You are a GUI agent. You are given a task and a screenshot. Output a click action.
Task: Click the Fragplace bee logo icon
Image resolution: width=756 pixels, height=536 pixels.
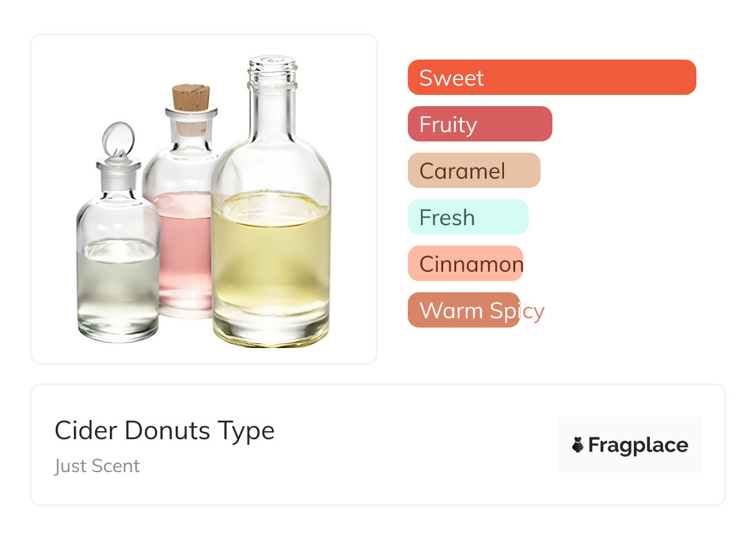[x=578, y=445]
